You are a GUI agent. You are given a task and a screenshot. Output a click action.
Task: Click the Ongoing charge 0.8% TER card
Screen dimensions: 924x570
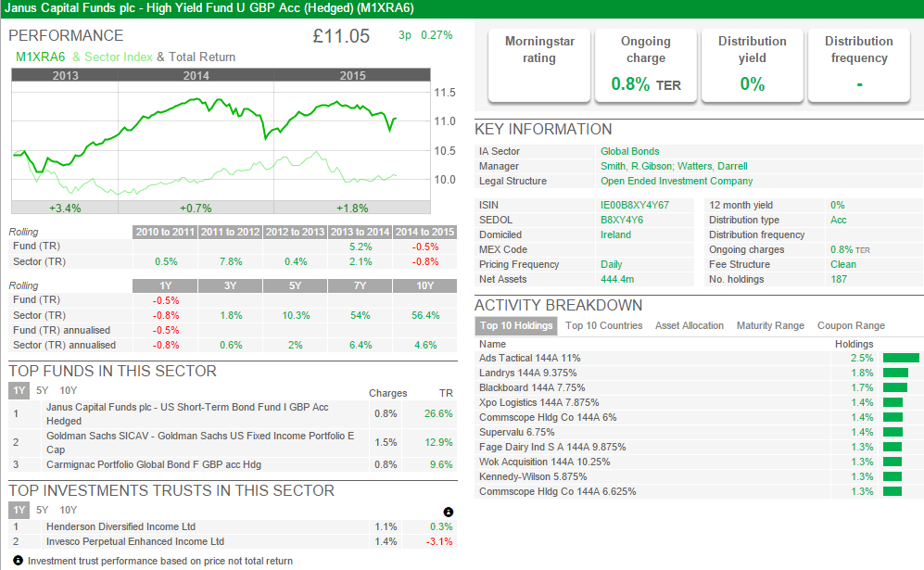(x=646, y=66)
